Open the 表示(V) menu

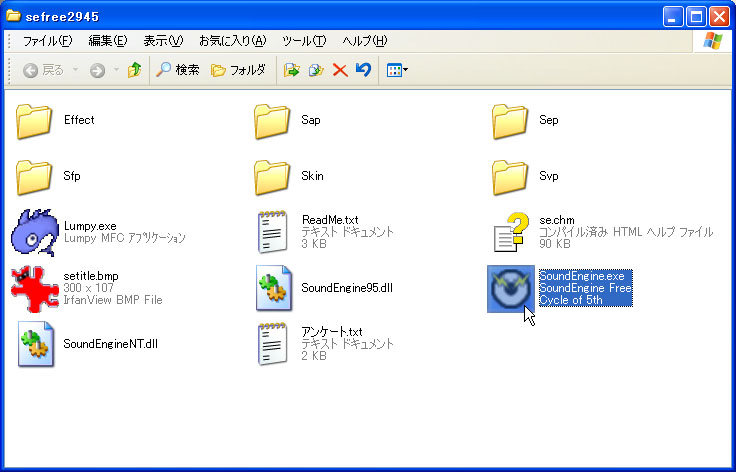(x=163, y=41)
